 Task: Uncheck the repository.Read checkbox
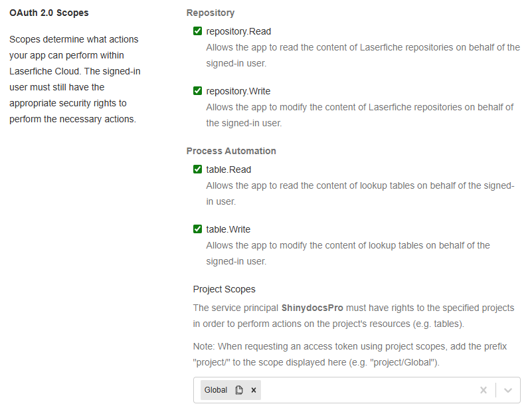197,31
